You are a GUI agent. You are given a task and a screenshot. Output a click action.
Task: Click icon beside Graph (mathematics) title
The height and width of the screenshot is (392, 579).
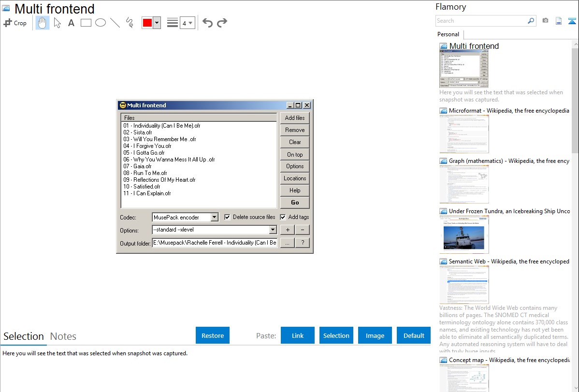pyautogui.click(x=443, y=161)
